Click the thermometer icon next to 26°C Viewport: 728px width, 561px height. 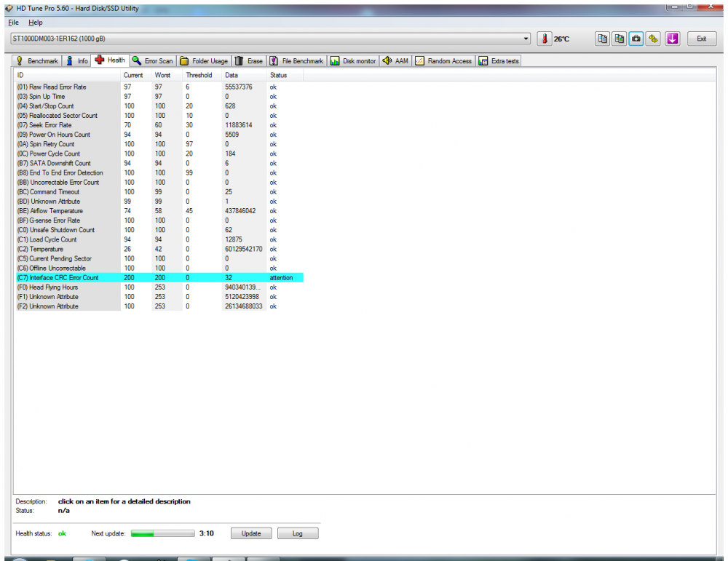click(x=545, y=39)
